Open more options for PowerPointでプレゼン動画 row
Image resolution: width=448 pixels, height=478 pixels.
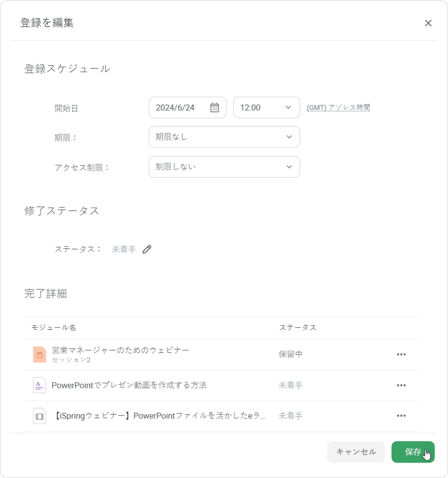click(x=401, y=385)
